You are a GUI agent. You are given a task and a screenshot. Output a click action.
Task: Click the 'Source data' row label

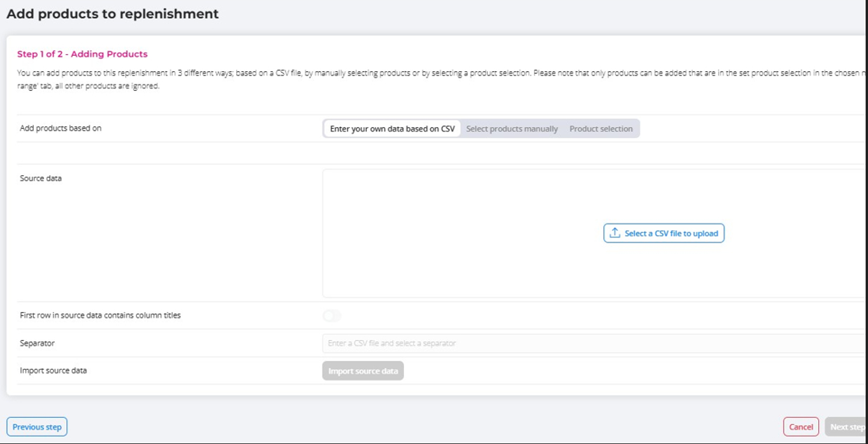[41, 179]
